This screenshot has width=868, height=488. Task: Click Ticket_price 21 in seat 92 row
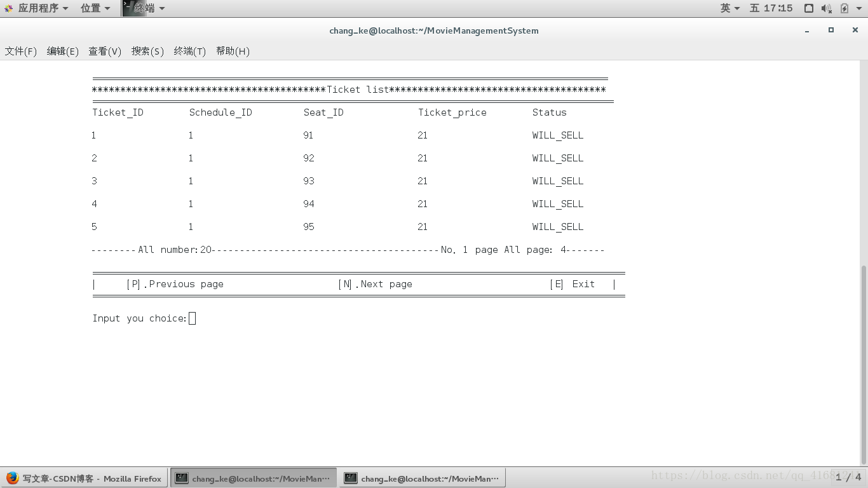423,158
